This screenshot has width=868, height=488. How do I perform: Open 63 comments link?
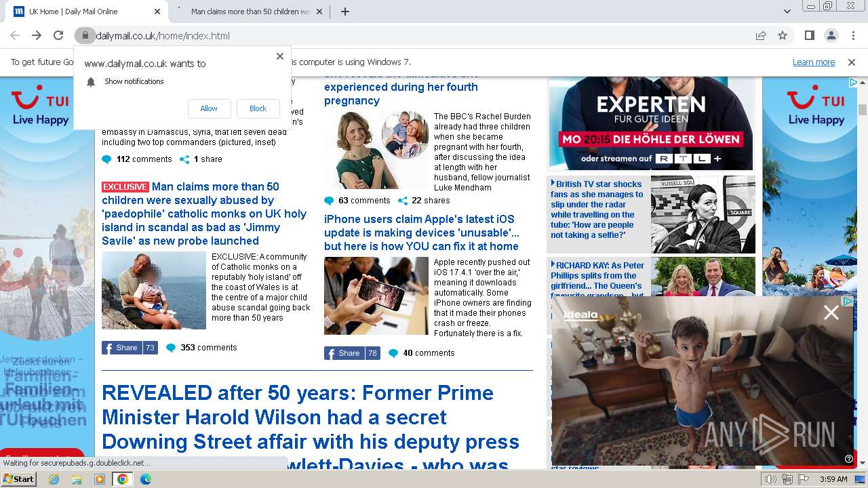pos(364,201)
